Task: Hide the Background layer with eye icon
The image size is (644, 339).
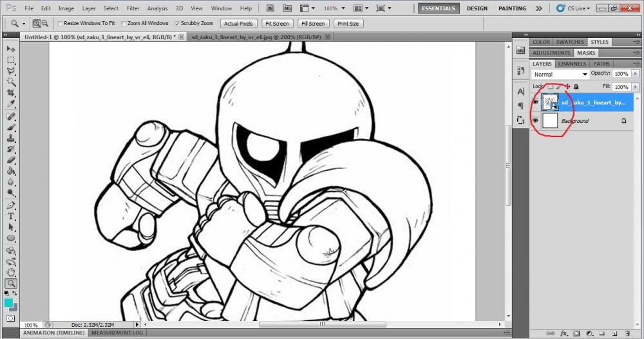Action: (x=535, y=120)
